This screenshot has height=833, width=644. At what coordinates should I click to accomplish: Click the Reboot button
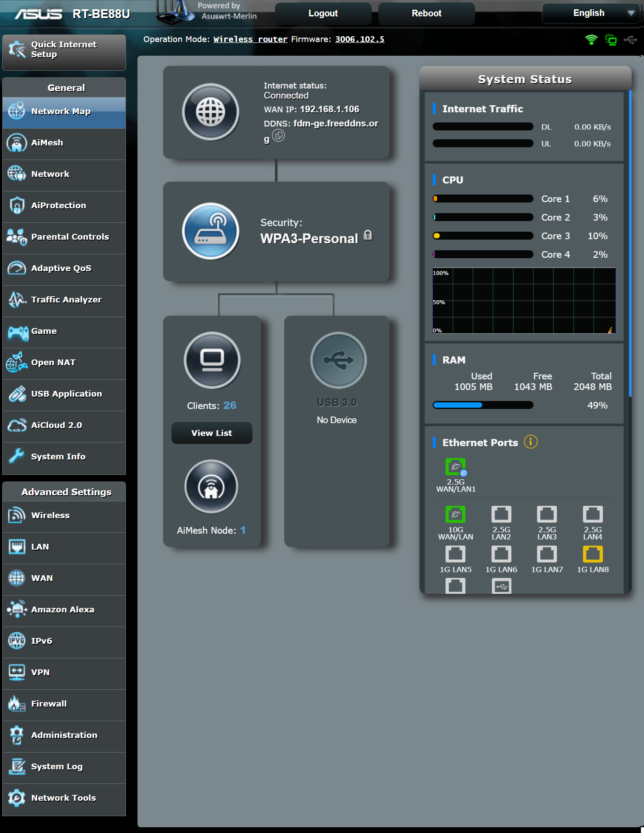click(x=426, y=13)
